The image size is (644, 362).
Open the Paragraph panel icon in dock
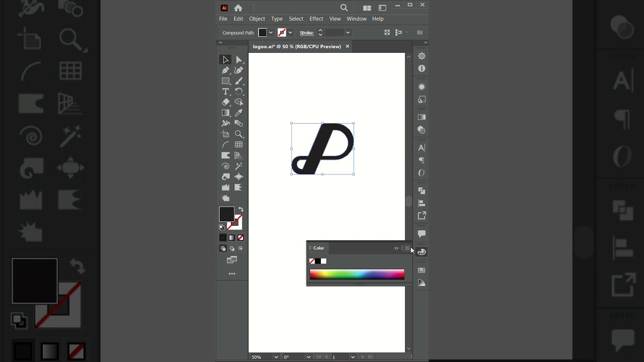pos(422,160)
